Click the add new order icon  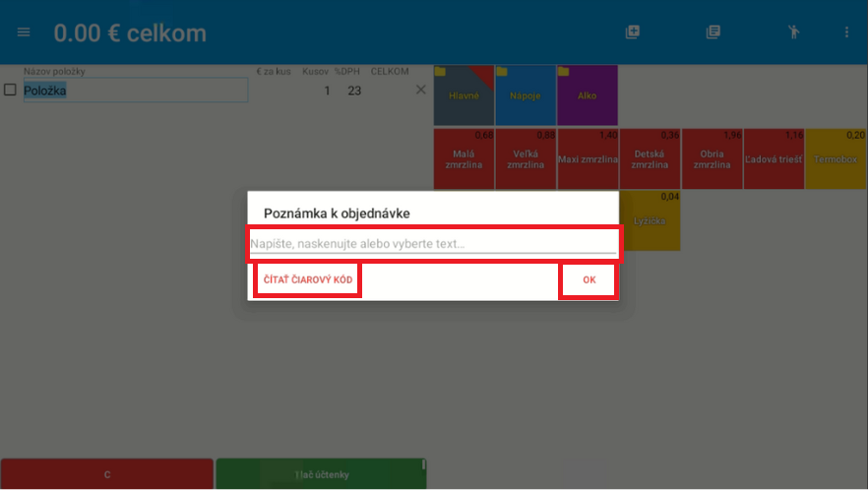pyautogui.click(x=633, y=32)
